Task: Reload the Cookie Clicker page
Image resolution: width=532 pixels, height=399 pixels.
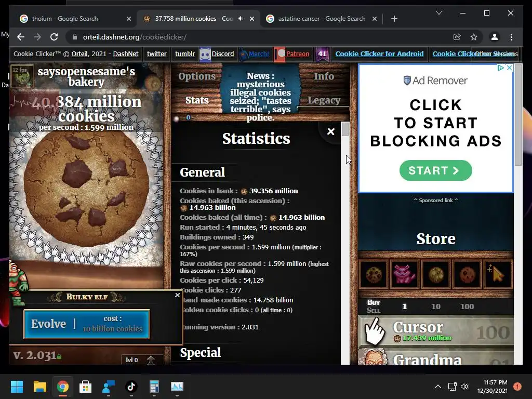Action: point(54,37)
